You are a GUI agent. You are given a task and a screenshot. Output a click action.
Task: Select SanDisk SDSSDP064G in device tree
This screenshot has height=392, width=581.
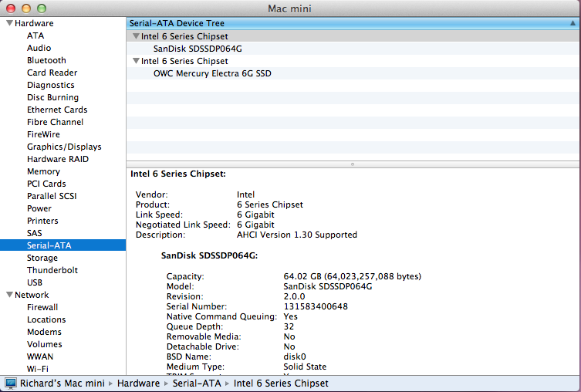(x=198, y=49)
